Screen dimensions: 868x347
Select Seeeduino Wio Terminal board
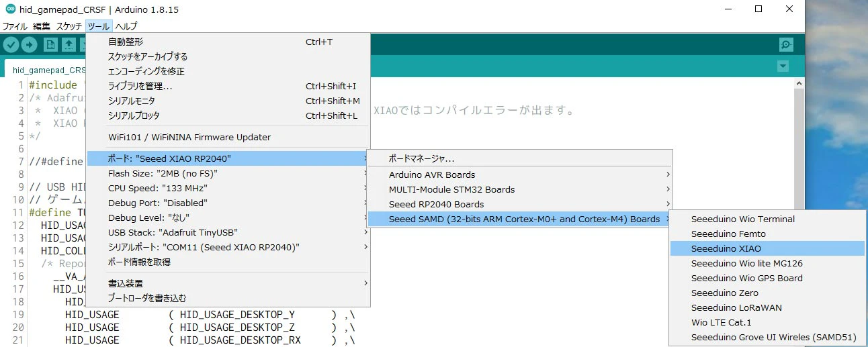[767, 219]
